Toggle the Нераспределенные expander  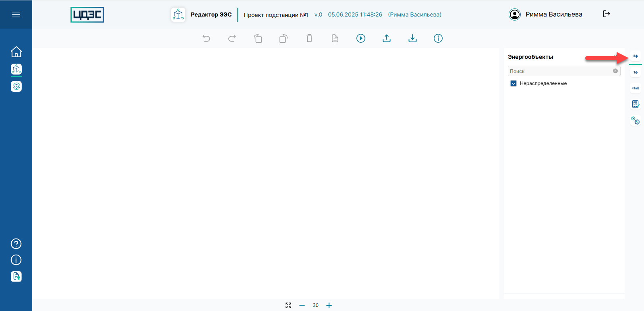click(514, 83)
